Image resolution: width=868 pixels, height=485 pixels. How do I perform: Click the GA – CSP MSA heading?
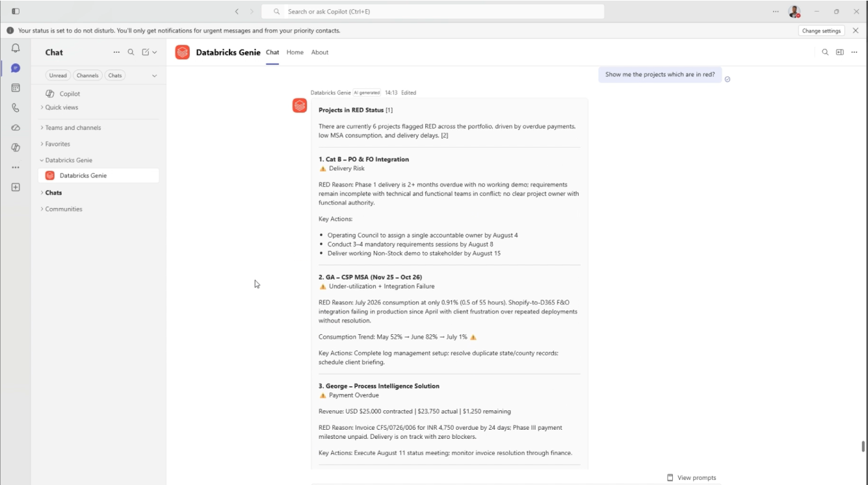coord(370,277)
